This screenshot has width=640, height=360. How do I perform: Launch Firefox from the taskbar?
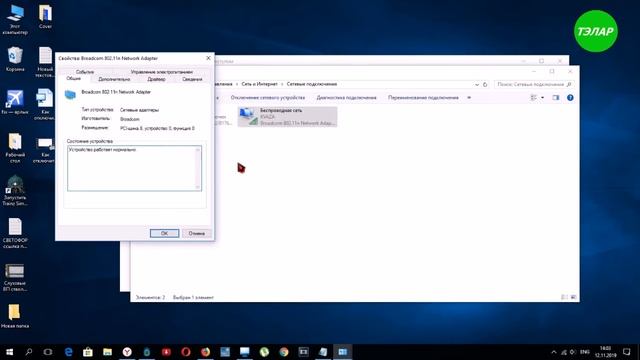(205, 351)
